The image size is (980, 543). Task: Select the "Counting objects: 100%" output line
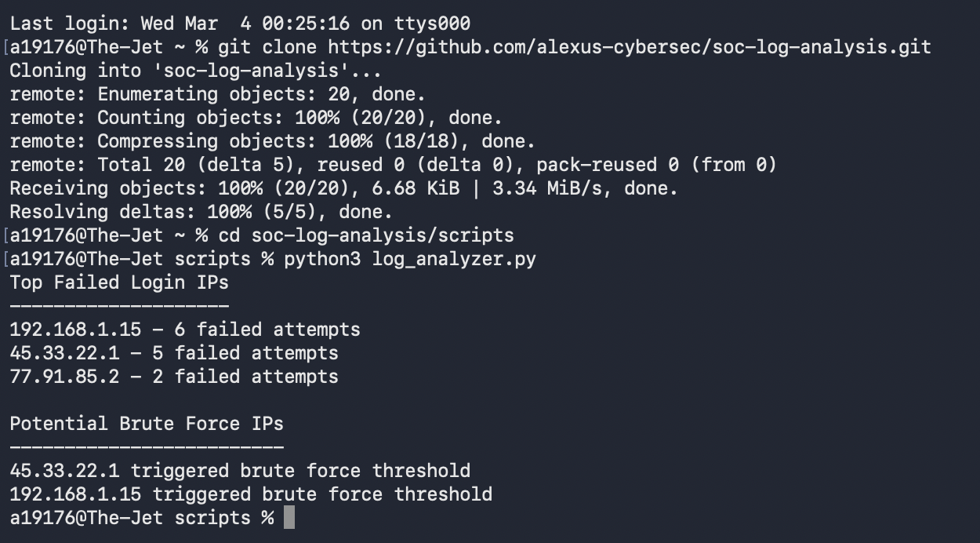(256, 118)
